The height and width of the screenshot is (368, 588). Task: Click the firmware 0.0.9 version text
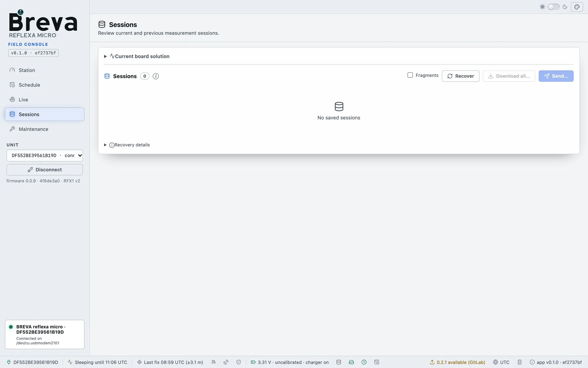43,181
